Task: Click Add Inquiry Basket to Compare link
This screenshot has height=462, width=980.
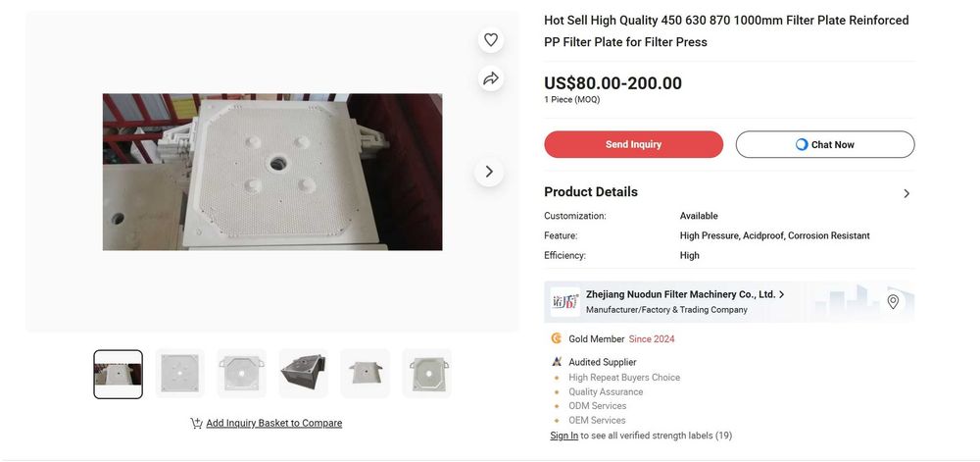Action: click(273, 424)
